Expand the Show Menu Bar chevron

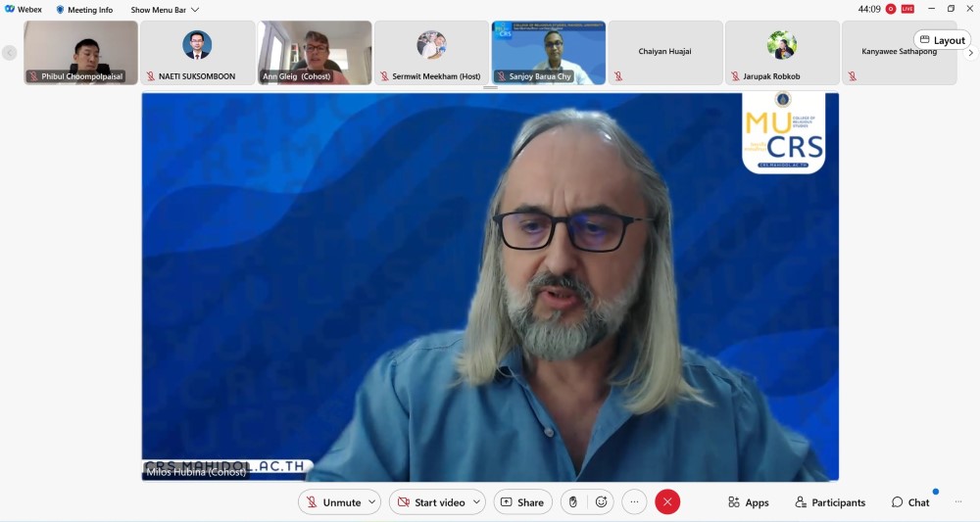(x=195, y=10)
